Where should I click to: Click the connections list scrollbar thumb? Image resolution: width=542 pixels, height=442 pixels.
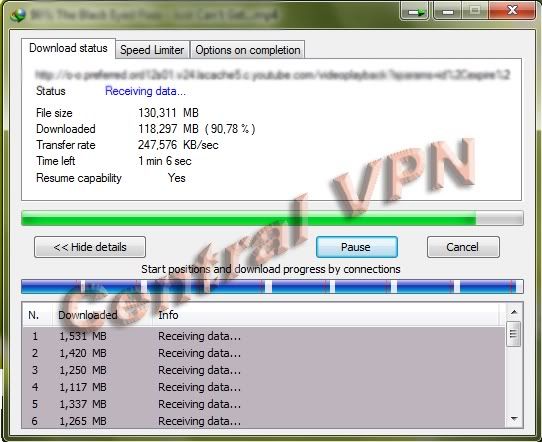click(514, 333)
